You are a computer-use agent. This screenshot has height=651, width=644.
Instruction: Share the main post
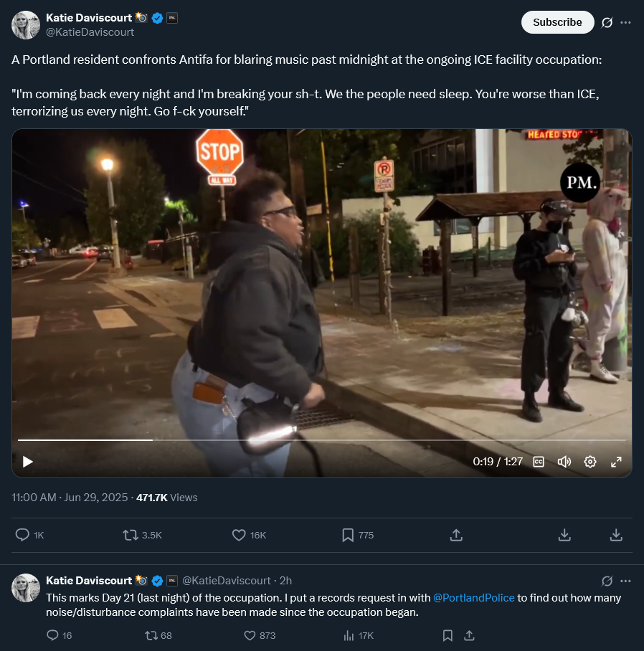tap(456, 535)
